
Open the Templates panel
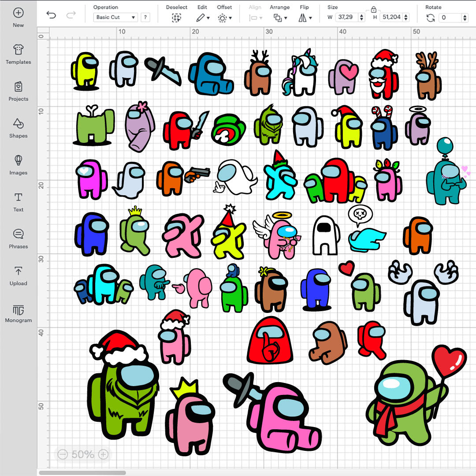[18, 54]
